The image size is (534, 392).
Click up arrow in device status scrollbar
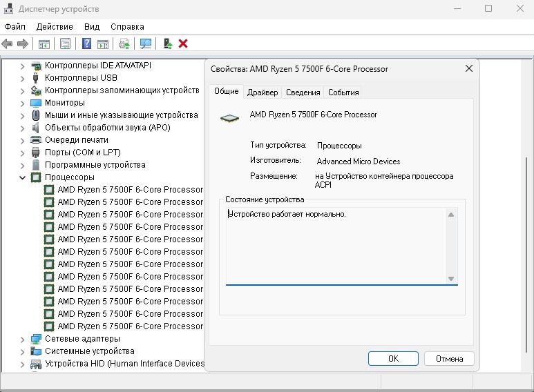[451, 215]
